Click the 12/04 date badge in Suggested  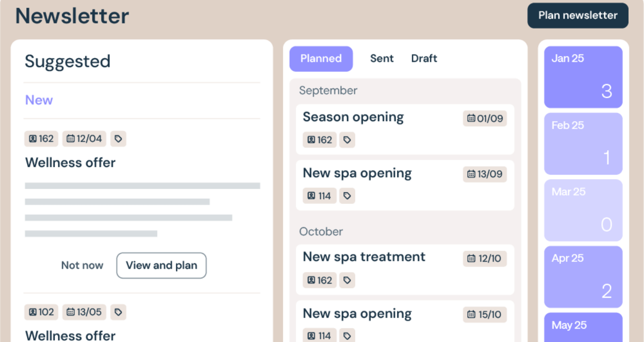click(x=84, y=139)
